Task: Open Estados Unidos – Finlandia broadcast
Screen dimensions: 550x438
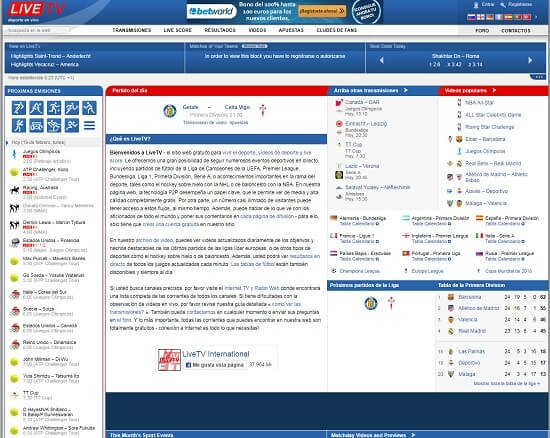Action: click(51, 241)
